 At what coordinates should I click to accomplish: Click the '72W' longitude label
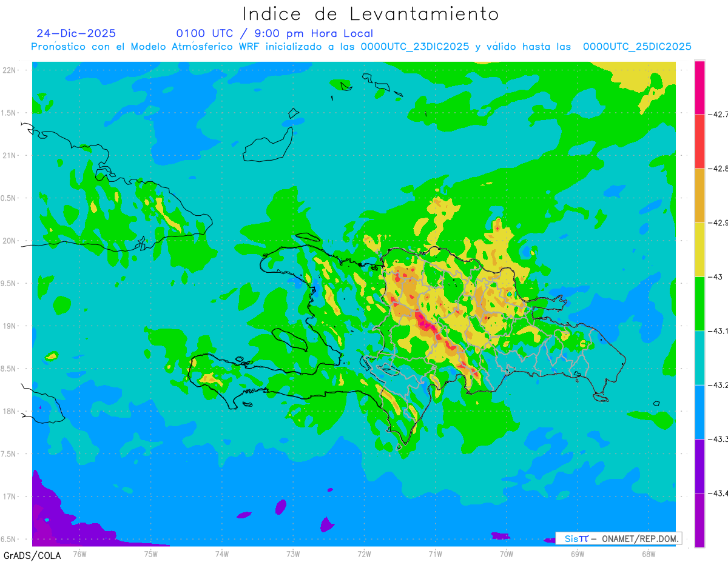click(x=364, y=554)
